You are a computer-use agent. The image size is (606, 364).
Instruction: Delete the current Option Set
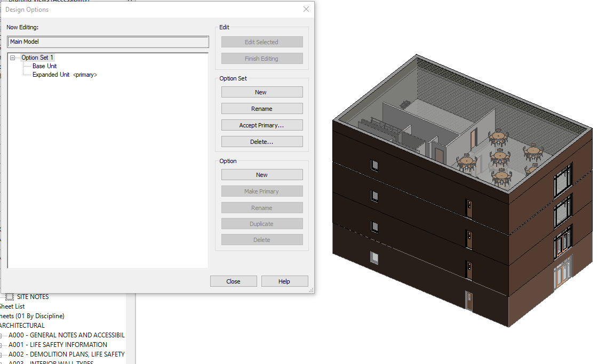[261, 141]
